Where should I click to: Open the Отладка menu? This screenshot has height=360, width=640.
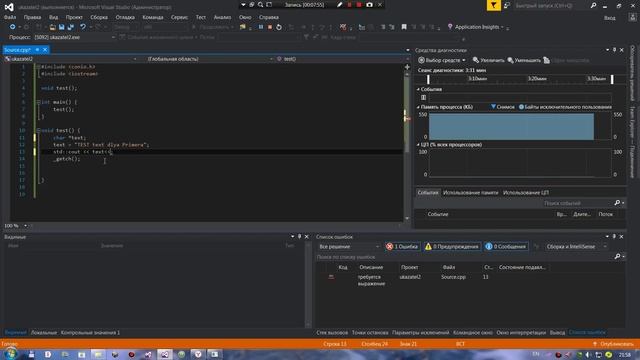click(125, 17)
